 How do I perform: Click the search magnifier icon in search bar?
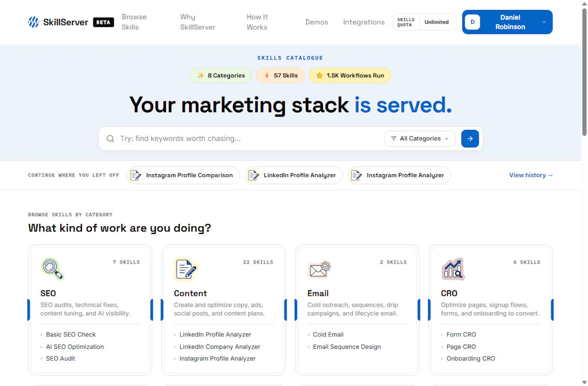tap(110, 139)
